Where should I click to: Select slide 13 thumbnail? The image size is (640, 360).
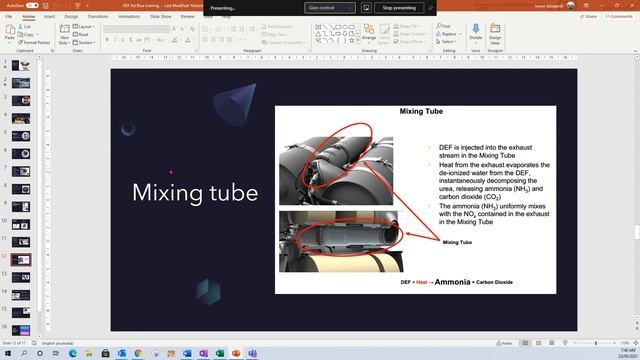click(x=21, y=278)
